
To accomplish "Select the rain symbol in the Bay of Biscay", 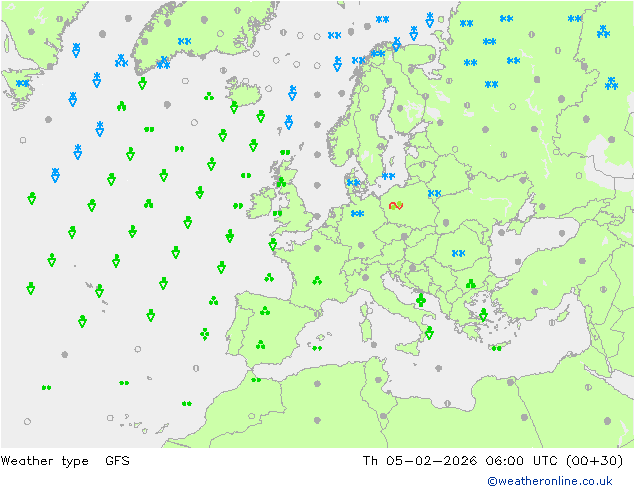I will 269,277.
